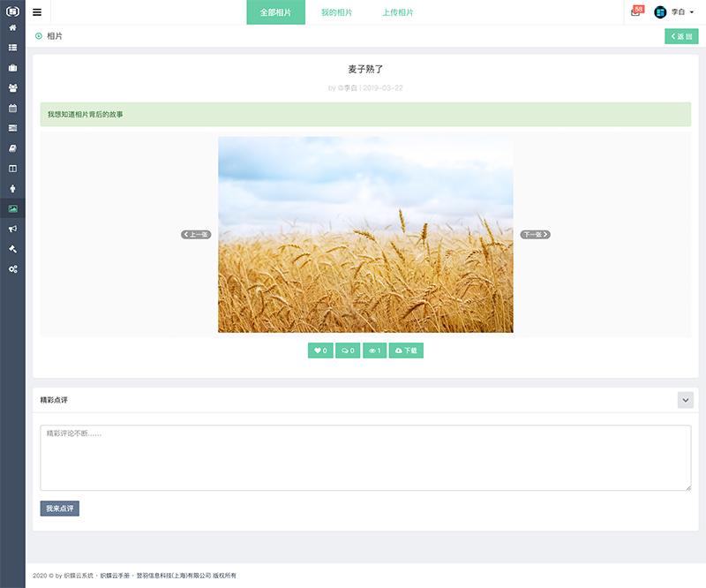This screenshot has height=588, width=706.
Task: Switch to 上传相片 tab
Action: [398, 12]
